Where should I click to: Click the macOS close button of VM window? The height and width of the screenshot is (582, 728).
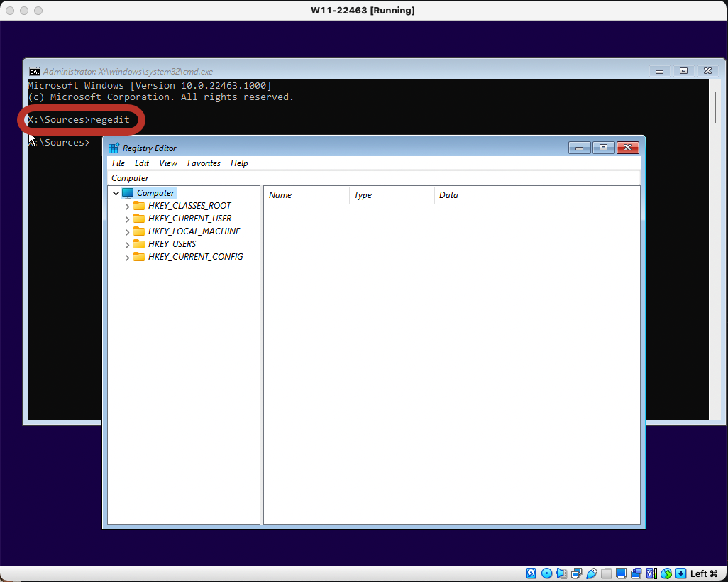[x=10, y=10]
